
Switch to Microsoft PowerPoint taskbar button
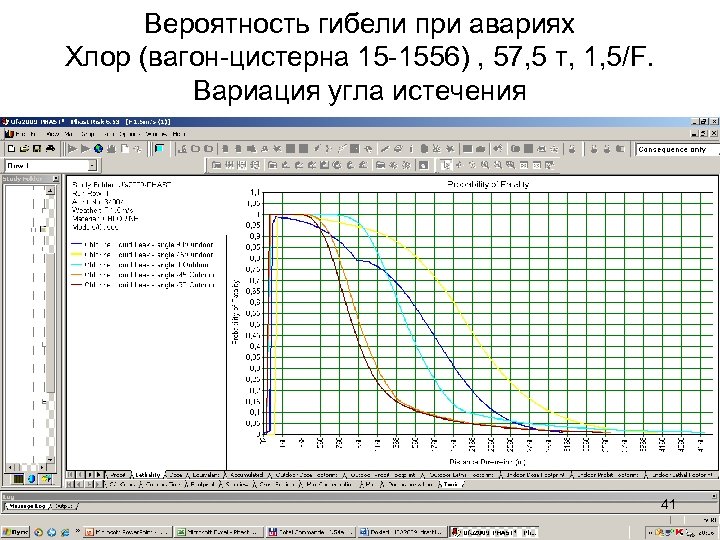[x=127, y=532]
